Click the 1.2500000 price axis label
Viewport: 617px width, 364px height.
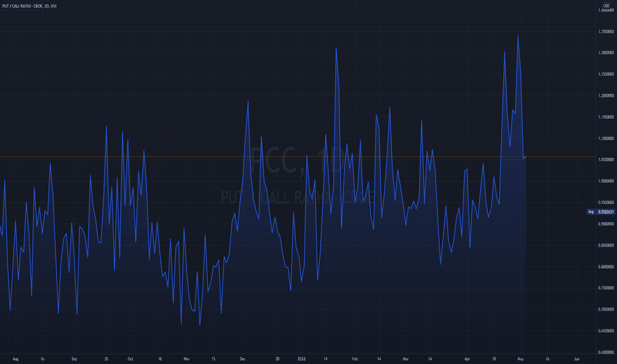(606, 74)
